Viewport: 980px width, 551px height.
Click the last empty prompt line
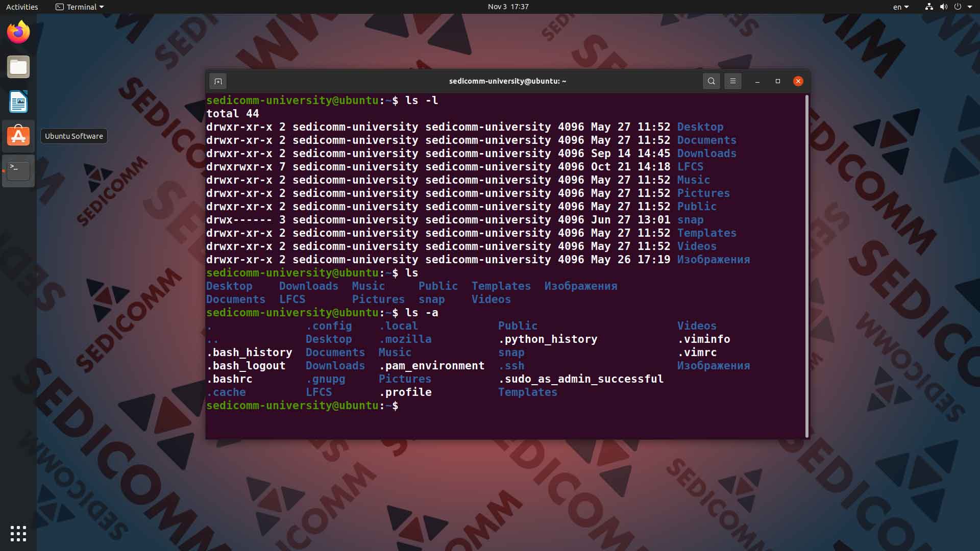pyautogui.click(x=302, y=406)
